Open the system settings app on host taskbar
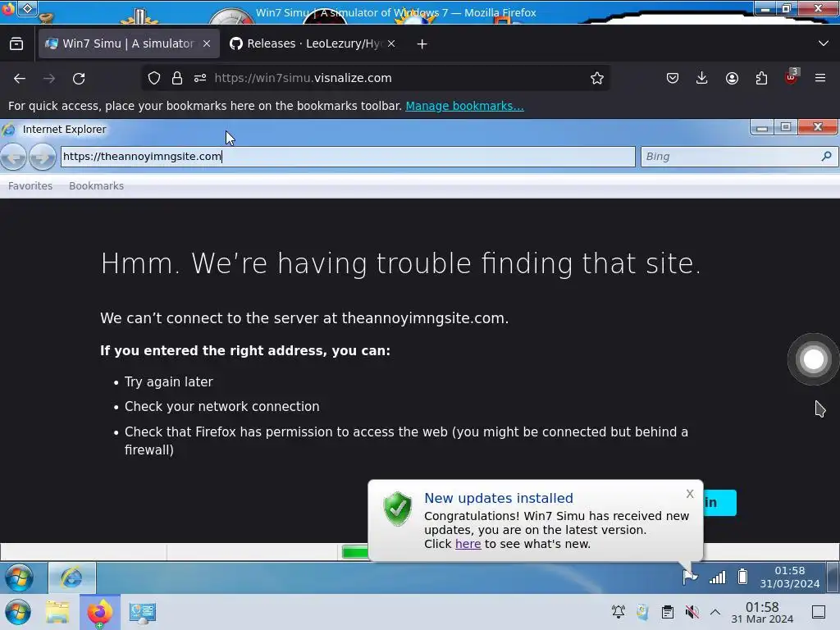The width and height of the screenshot is (840, 630). [x=142, y=612]
